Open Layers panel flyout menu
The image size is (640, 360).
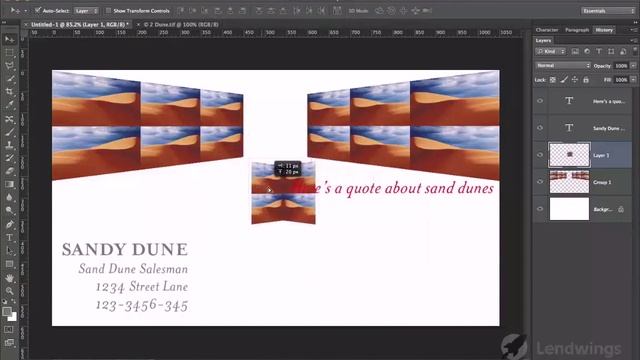[633, 40]
